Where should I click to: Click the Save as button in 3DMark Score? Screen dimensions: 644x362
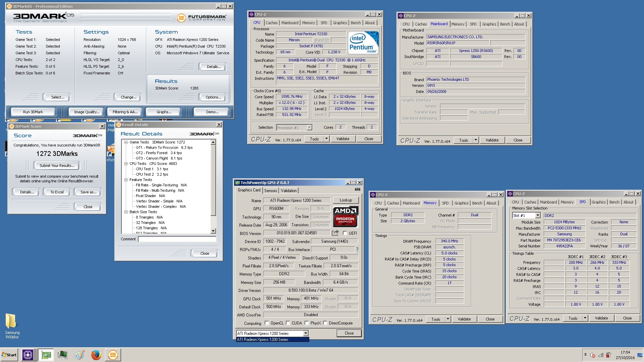[89, 192]
